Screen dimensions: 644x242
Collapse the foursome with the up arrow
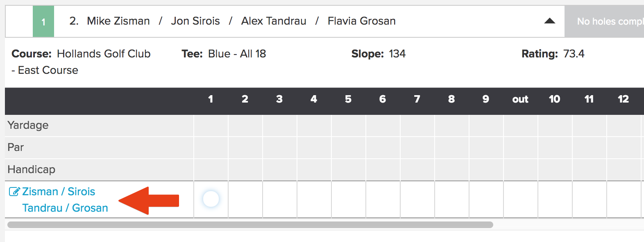pos(549,21)
